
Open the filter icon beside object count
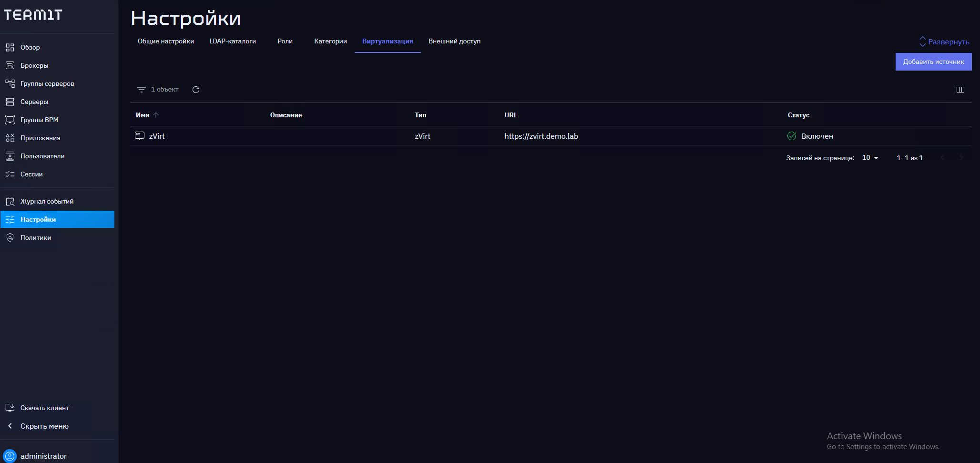[141, 90]
